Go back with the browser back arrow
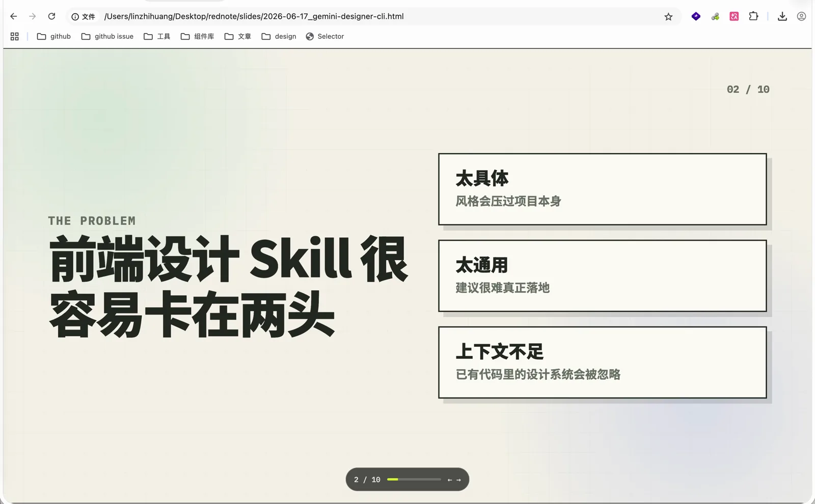The height and width of the screenshot is (504, 815). tap(14, 16)
